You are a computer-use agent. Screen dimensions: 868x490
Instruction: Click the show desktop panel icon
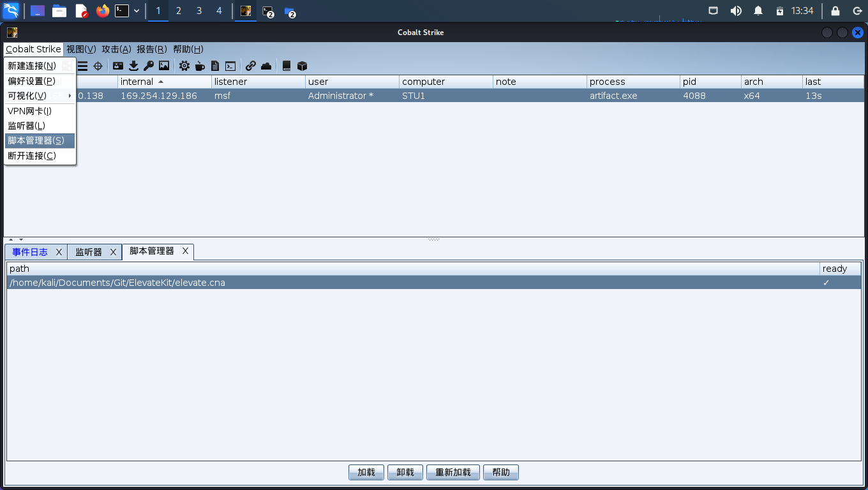click(38, 11)
